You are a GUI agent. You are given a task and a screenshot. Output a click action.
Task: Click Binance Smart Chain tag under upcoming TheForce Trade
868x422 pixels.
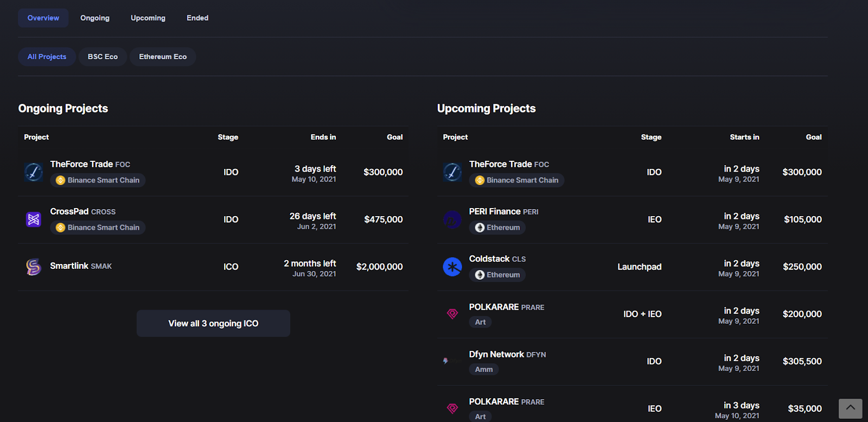click(x=516, y=180)
